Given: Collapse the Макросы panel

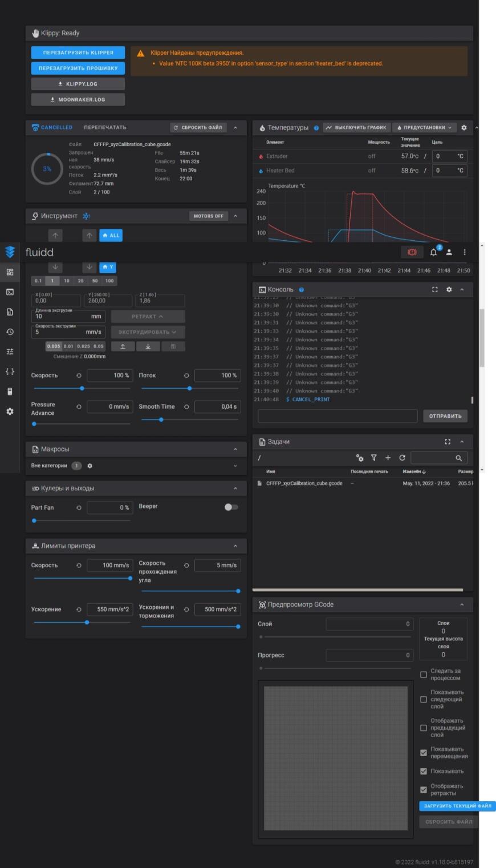Looking at the screenshot, I should click(x=235, y=449).
